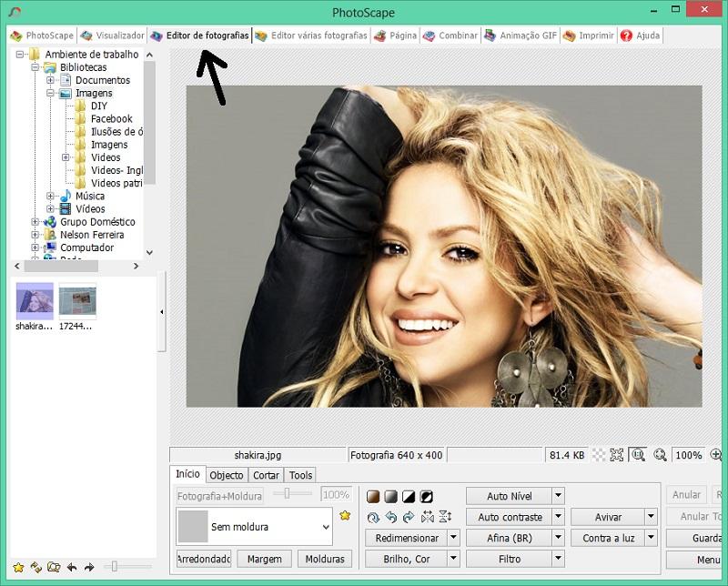Select the shakira thumbnail
This screenshot has height=586, width=728.
(x=34, y=300)
